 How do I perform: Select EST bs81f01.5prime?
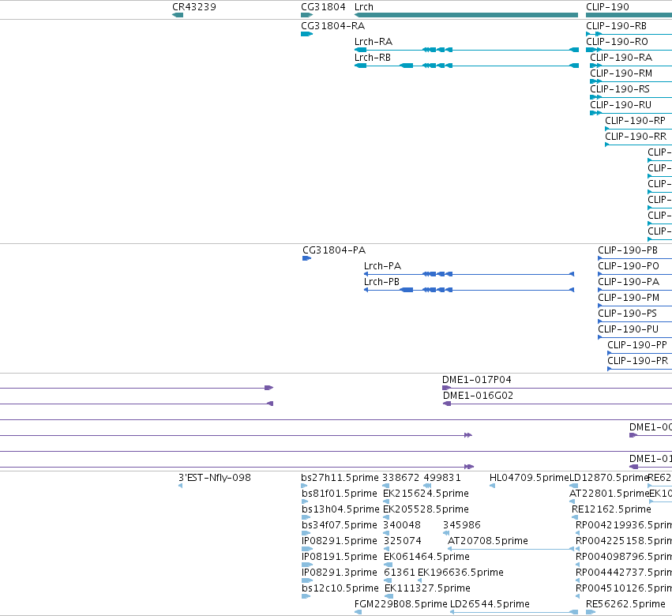pos(340,494)
